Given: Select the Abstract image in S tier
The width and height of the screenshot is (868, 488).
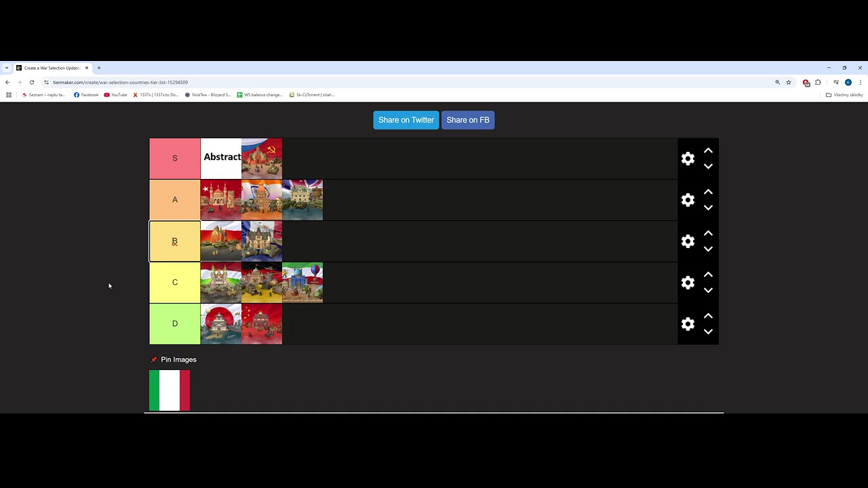Looking at the screenshot, I should point(221,159).
